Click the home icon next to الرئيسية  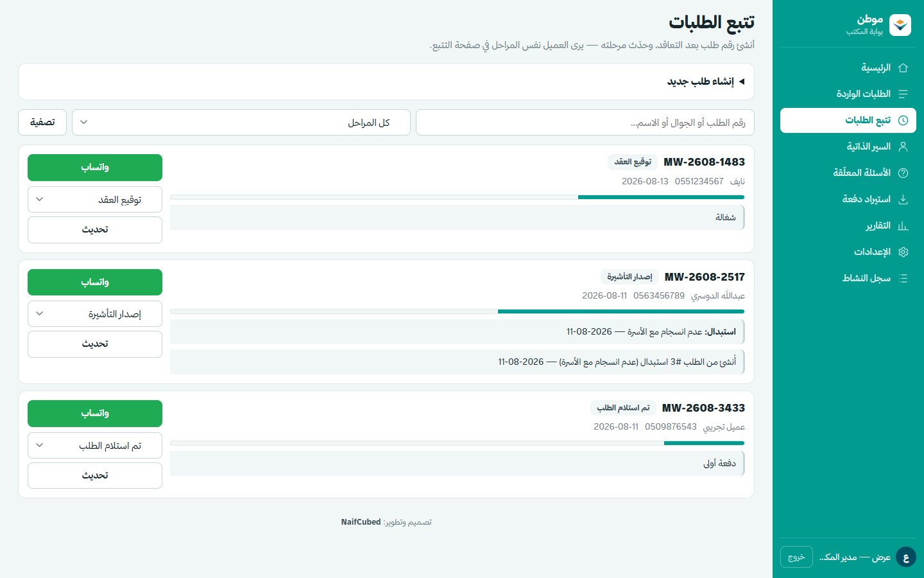click(x=903, y=67)
